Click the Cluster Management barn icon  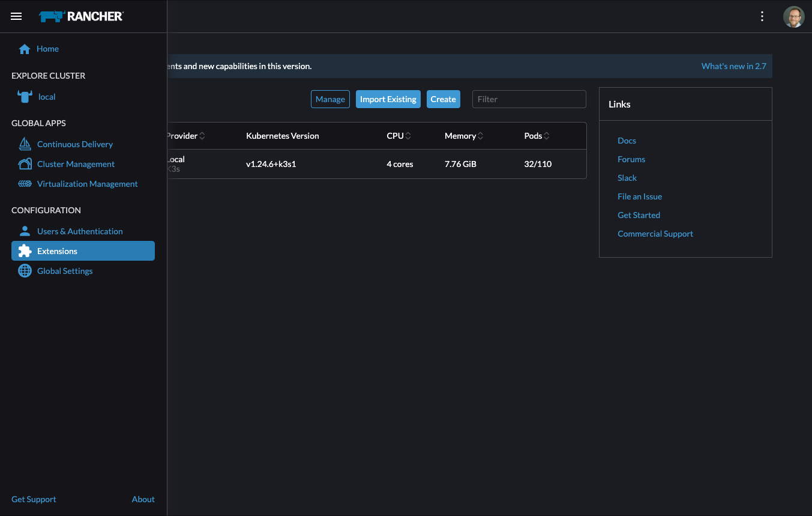(25, 164)
